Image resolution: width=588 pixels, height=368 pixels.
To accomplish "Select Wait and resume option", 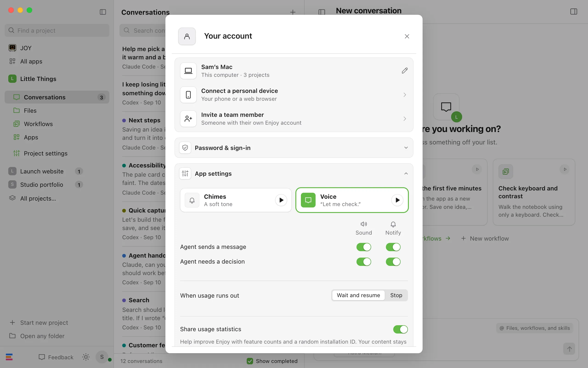I will click(358, 295).
